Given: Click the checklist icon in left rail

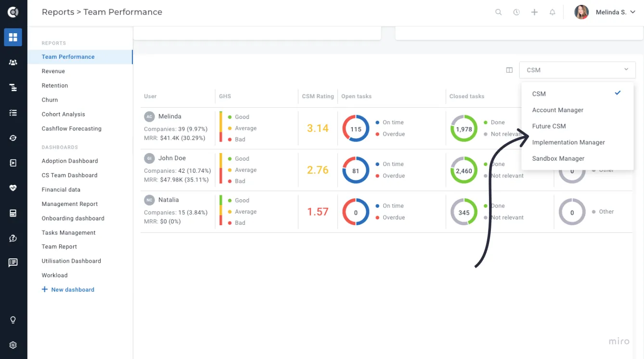Looking at the screenshot, I should 13,113.
